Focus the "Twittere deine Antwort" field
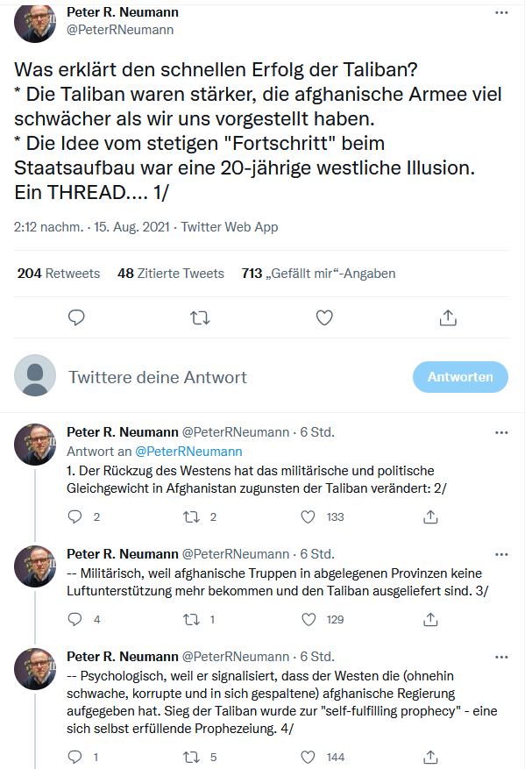This screenshot has height=769, width=532. [228, 377]
